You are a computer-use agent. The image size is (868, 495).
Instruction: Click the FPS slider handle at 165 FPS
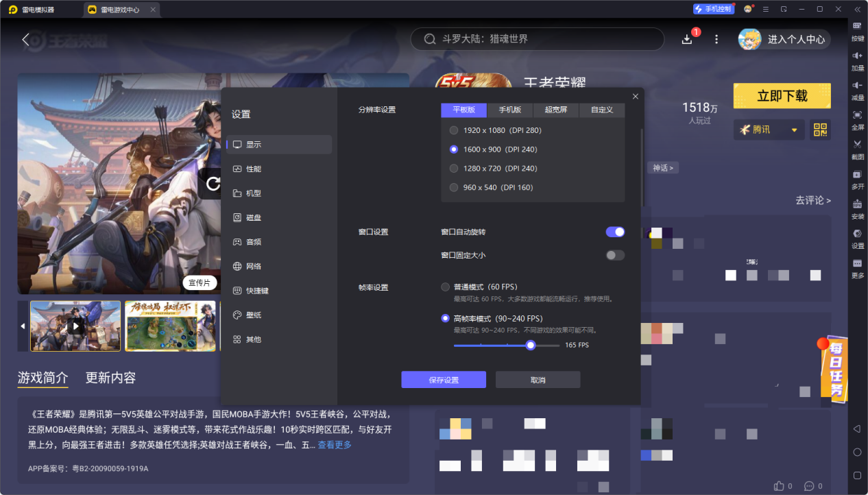(531, 345)
